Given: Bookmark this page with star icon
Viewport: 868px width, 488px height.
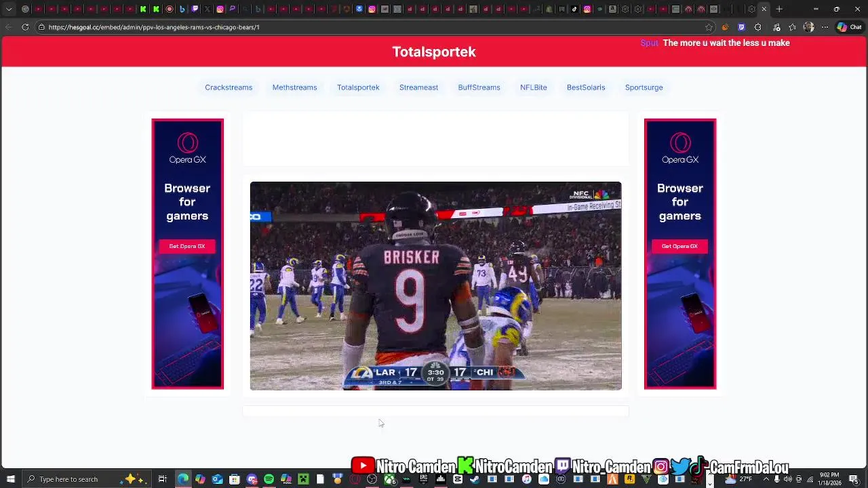Looking at the screenshot, I should (709, 27).
